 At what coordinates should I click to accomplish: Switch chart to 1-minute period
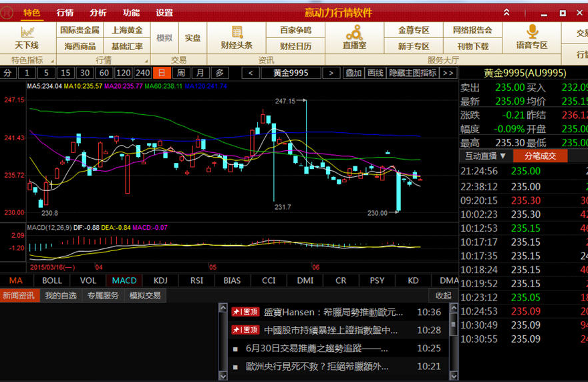point(27,73)
